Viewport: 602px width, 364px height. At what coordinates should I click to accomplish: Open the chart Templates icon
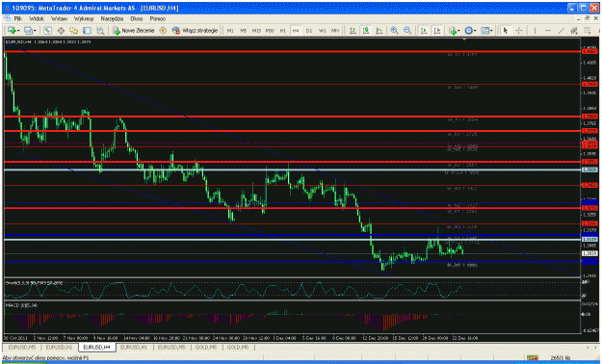click(484, 31)
